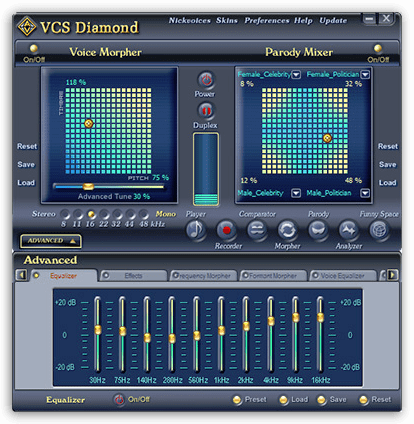
Task: Click Save beside Parody Mixer
Action: (388, 164)
